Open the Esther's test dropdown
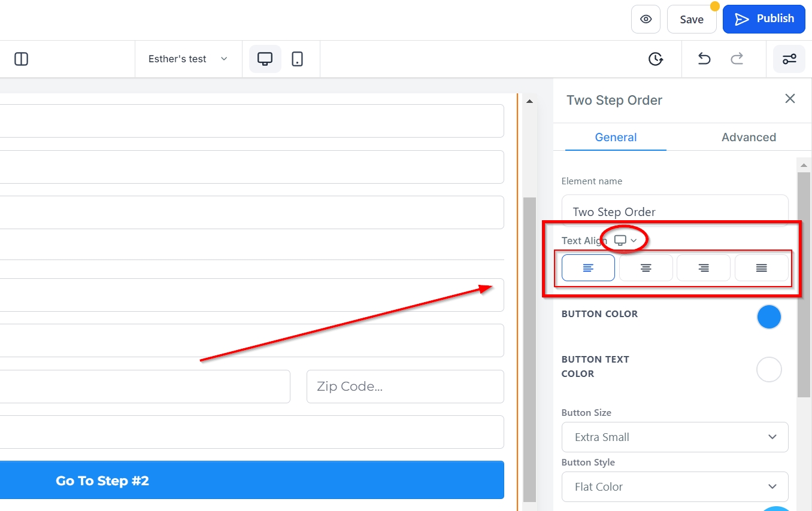The height and width of the screenshot is (511, 812). pos(188,59)
